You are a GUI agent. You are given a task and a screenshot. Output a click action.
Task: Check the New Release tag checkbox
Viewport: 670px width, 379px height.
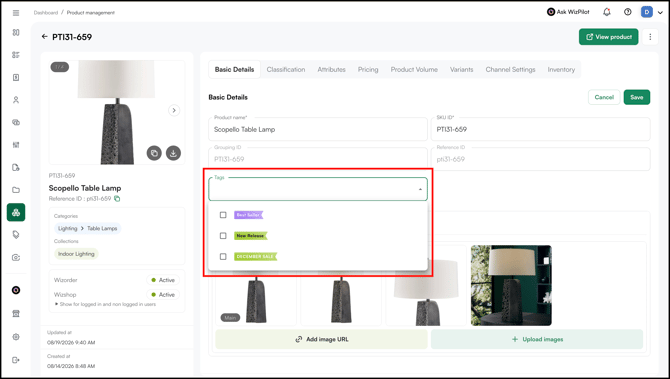click(x=223, y=236)
